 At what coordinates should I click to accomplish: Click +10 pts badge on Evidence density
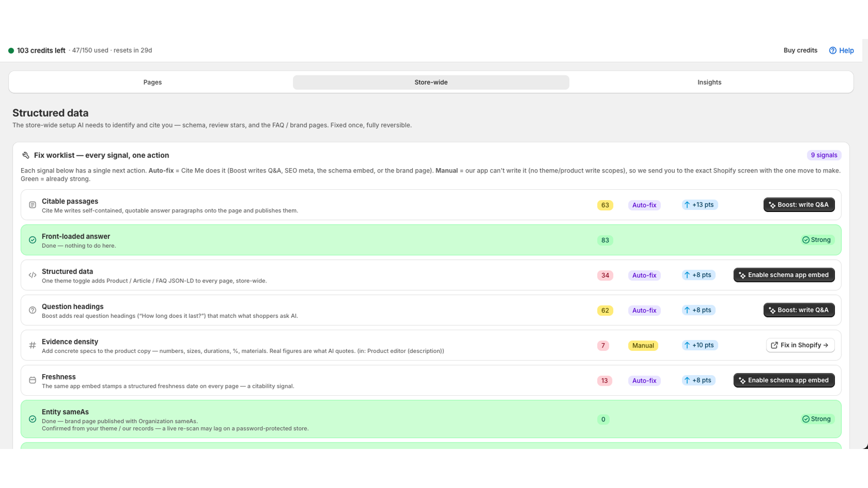[699, 345]
